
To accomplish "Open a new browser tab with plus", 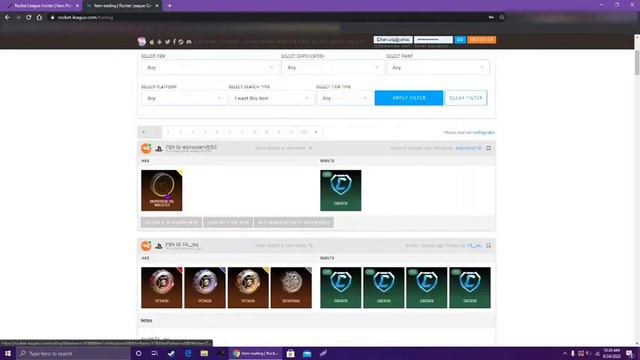I will tap(169, 6).
